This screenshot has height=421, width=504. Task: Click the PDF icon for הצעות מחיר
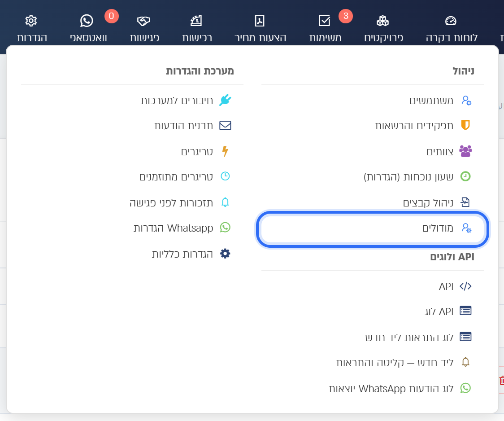tap(260, 21)
